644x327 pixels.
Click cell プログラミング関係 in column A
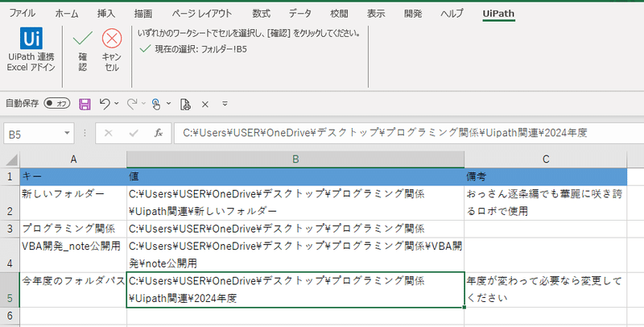pyautogui.click(x=73, y=229)
